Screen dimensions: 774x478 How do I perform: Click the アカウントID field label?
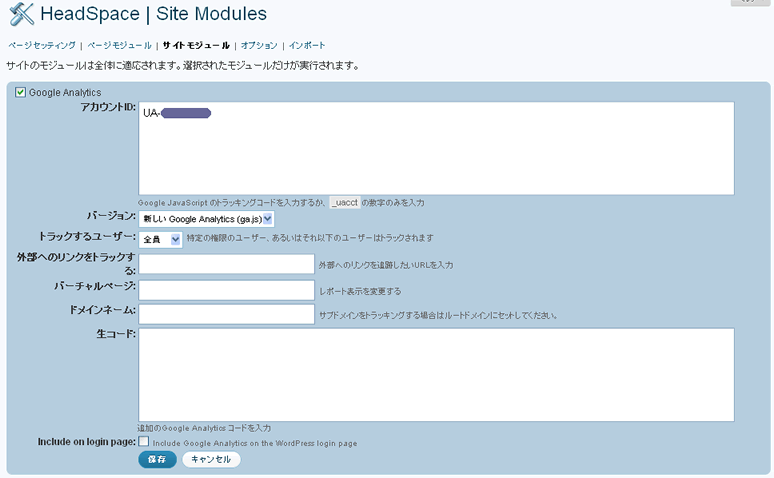(108, 107)
